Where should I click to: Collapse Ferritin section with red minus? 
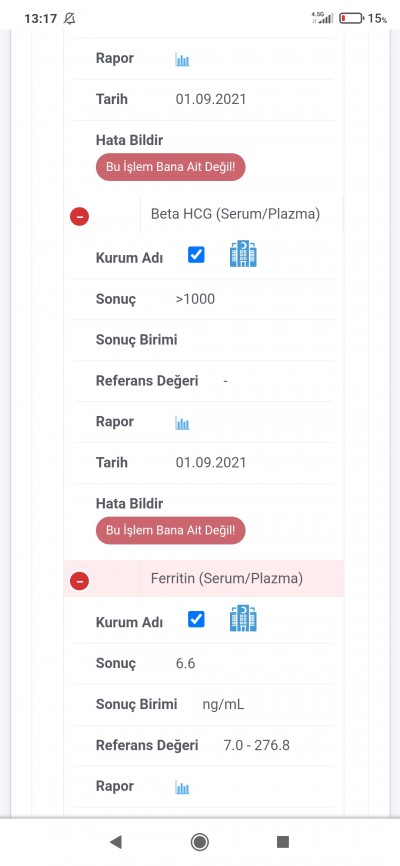[79, 580]
